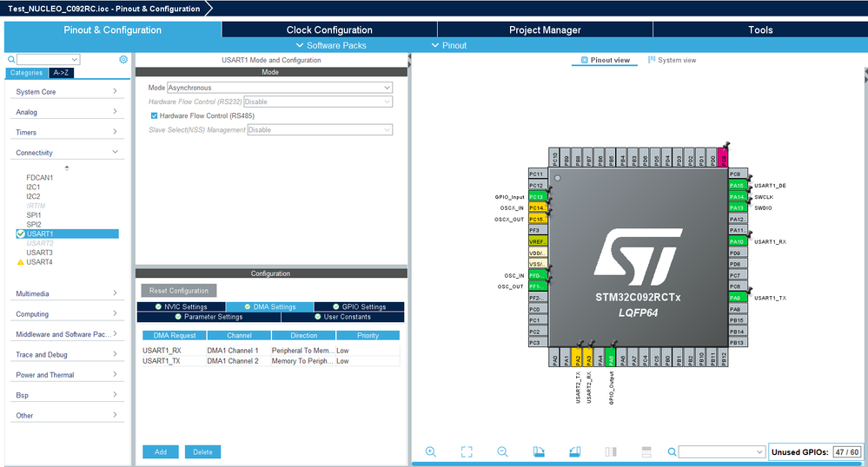Rotate the chip counter-clockwise

click(574, 451)
